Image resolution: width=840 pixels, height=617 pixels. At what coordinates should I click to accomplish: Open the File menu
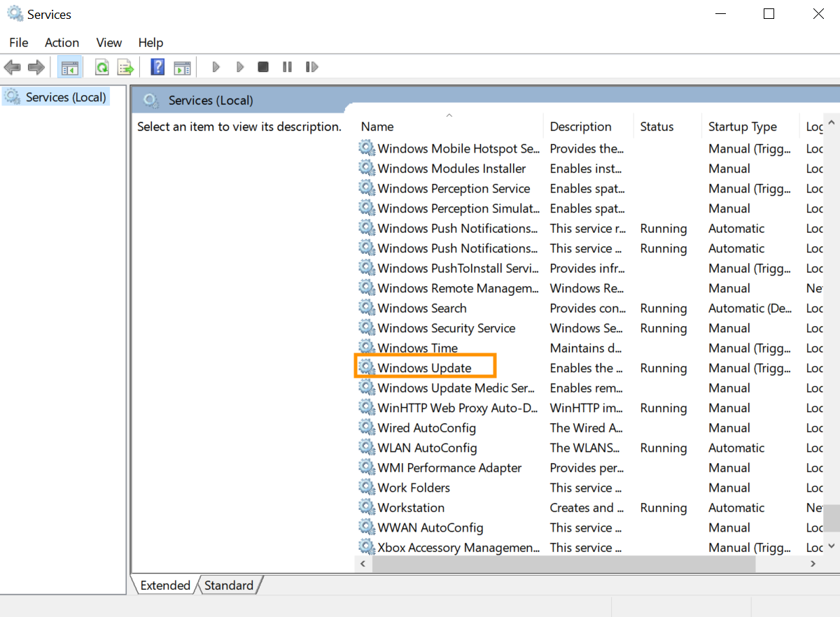[x=18, y=43]
